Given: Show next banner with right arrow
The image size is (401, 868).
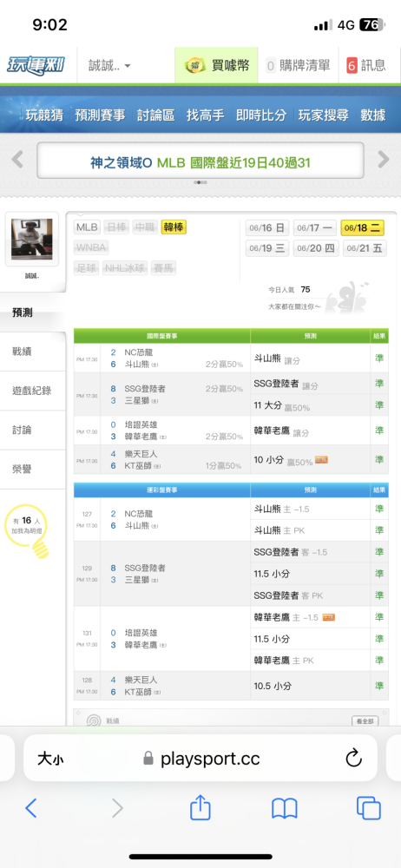Looking at the screenshot, I should pyautogui.click(x=384, y=160).
